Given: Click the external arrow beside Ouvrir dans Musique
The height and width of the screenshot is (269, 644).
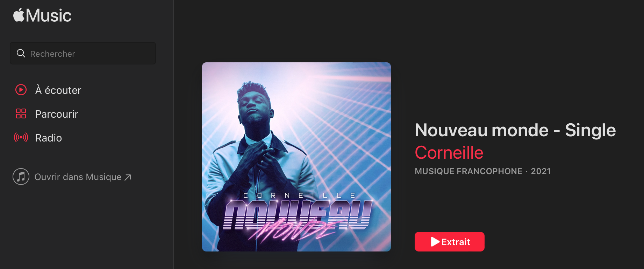Looking at the screenshot, I should [128, 177].
